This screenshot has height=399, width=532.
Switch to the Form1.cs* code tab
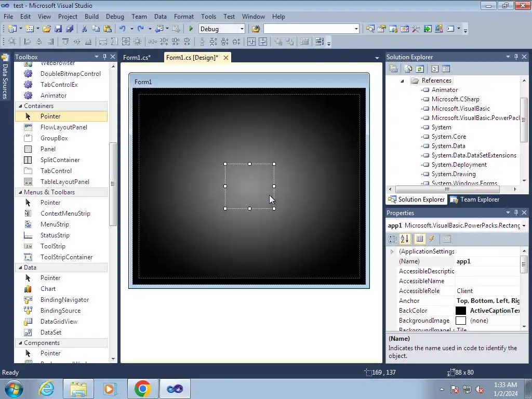[x=137, y=57]
